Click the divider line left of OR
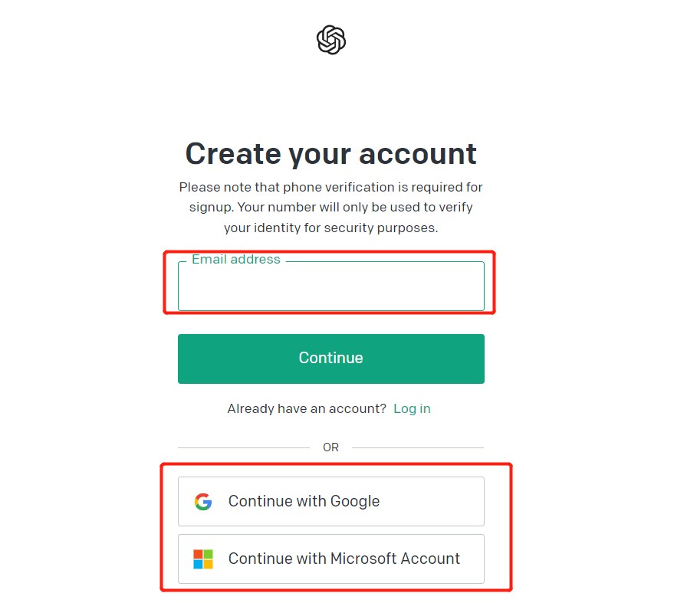 pyautogui.click(x=243, y=447)
